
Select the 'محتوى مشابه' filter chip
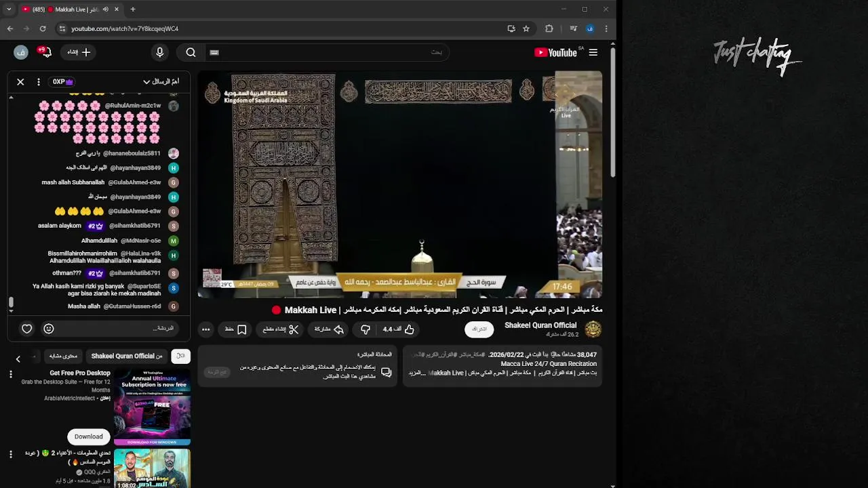(x=63, y=356)
